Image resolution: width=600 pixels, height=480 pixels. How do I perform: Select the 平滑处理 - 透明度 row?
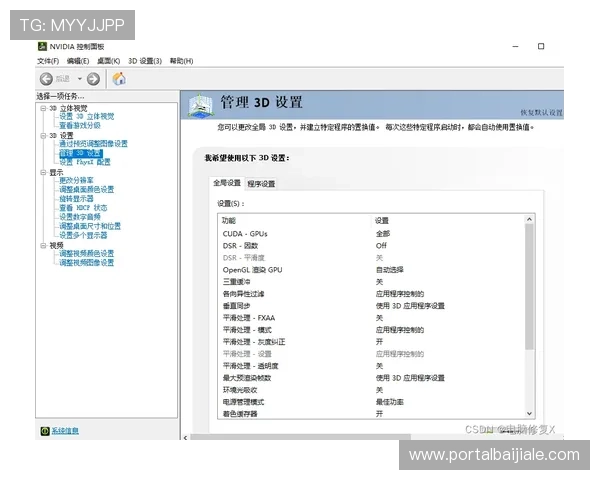click(x=371, y=366)
